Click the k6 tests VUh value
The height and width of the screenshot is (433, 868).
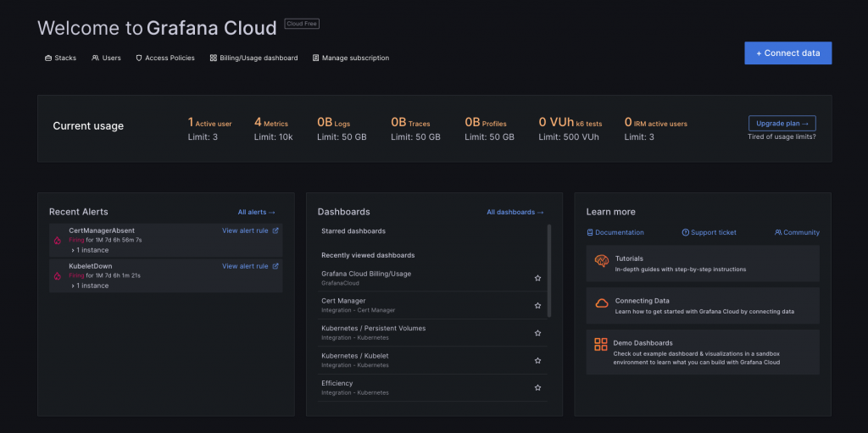tap(570, 123)
